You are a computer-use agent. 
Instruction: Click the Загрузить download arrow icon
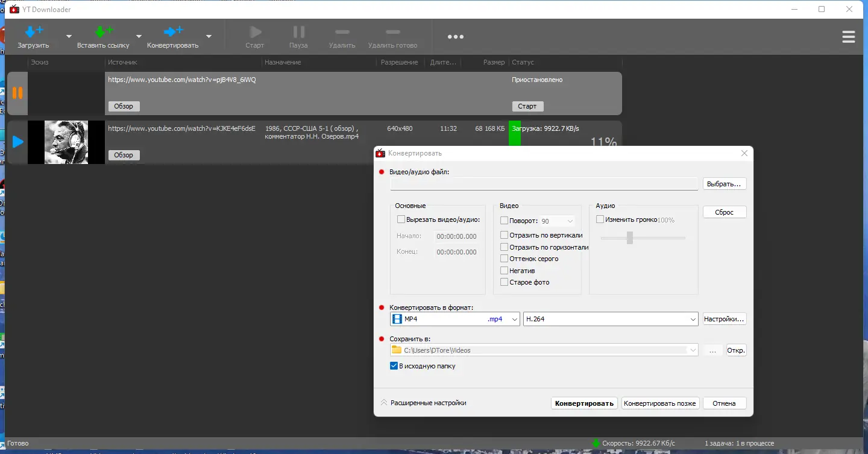coord(33,31)
